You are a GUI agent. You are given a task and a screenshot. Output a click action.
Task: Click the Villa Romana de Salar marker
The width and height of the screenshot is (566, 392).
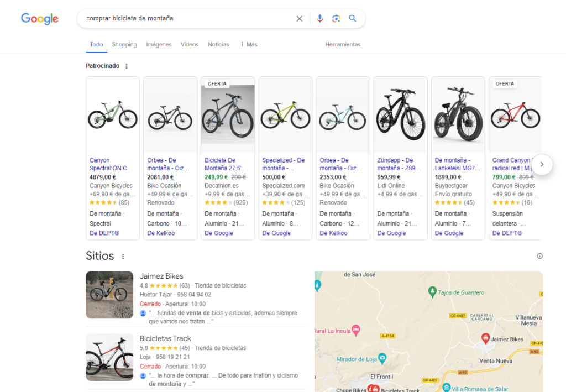[x=447, y=388]
